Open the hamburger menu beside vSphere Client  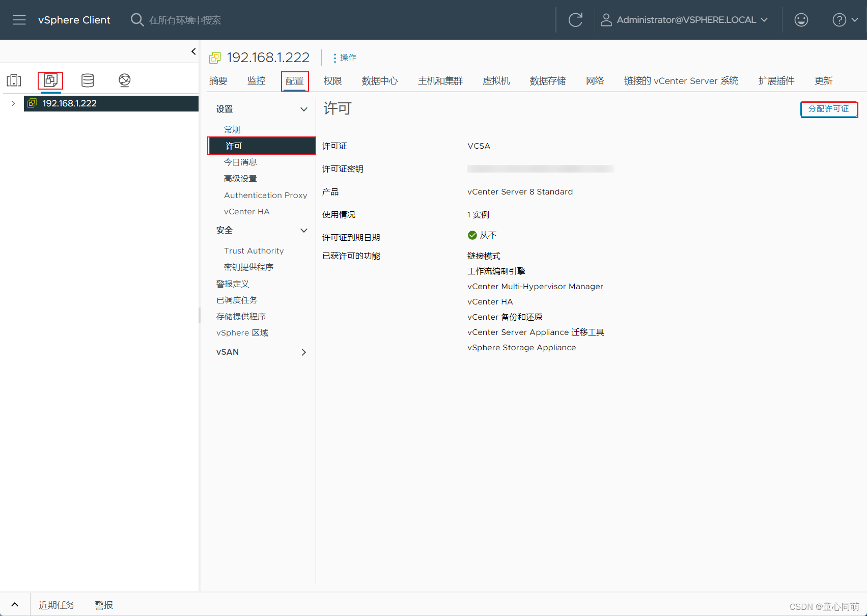[19, 20]
